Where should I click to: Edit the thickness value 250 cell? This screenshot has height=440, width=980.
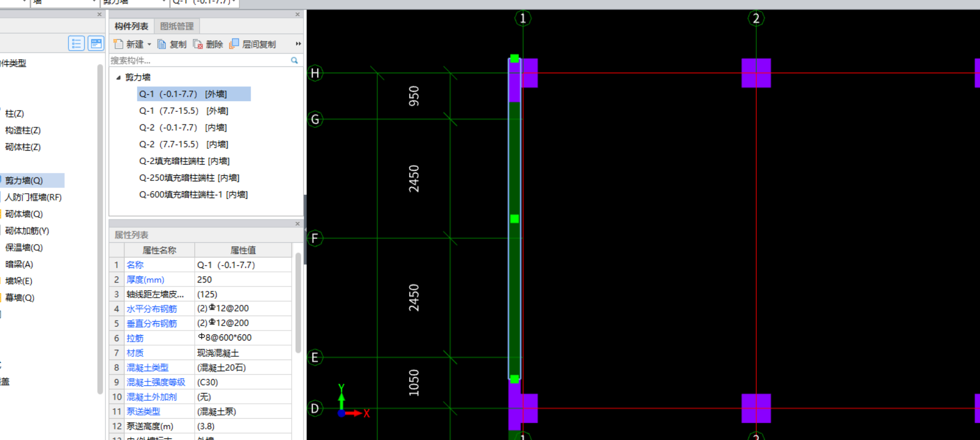(243, 280)
